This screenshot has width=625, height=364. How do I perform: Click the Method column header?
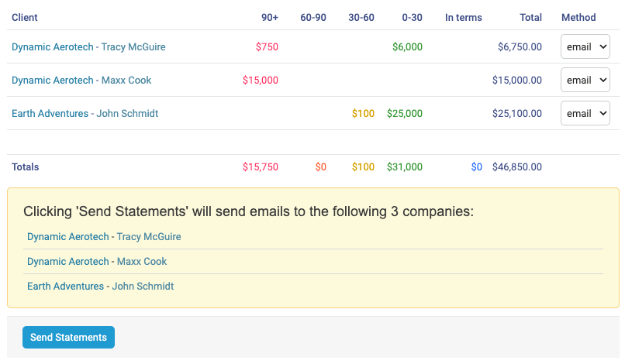[x=578, y=18]
